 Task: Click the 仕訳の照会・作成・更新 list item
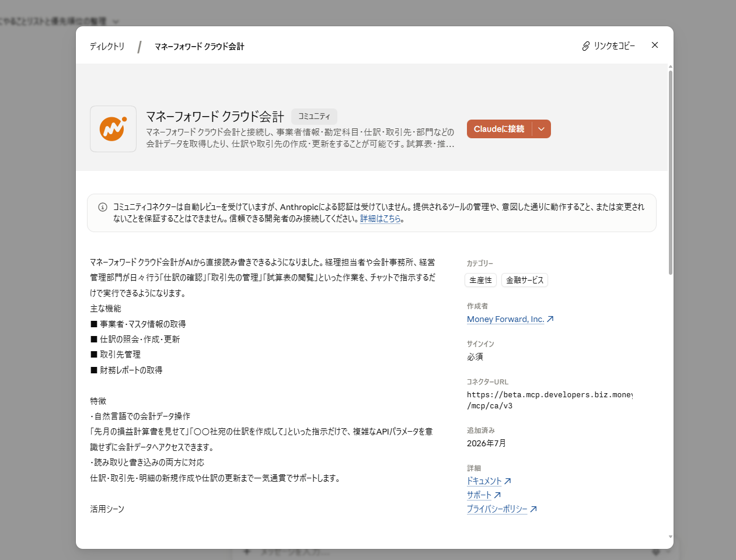(x=135, y=339)
